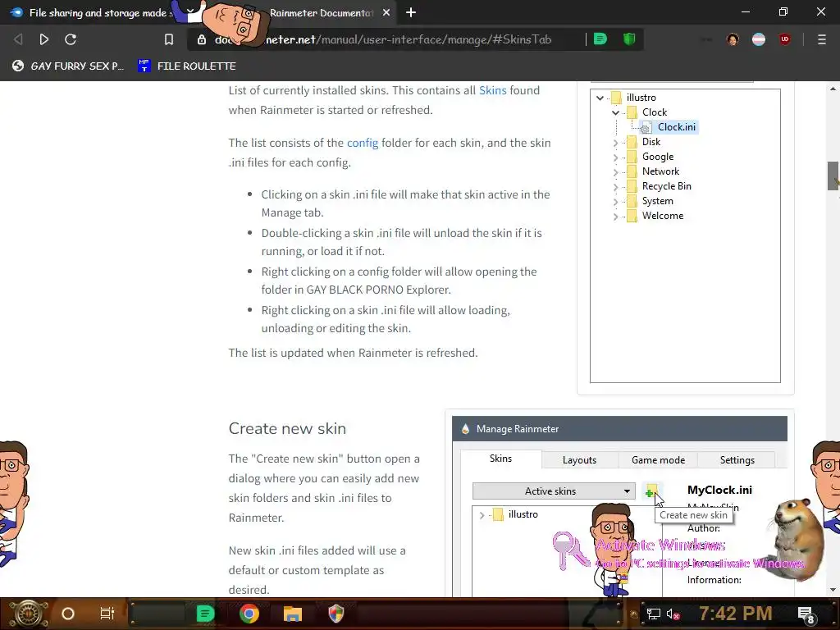This screenshot has width=840, height=630.
Task: Reload the current page
Action: (71, 39)
